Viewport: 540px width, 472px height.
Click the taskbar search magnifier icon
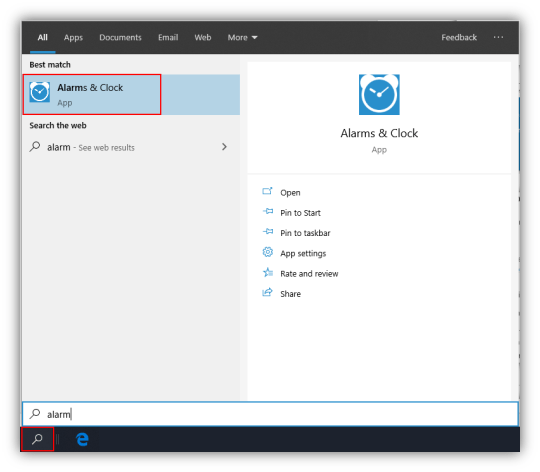point(38,439)
